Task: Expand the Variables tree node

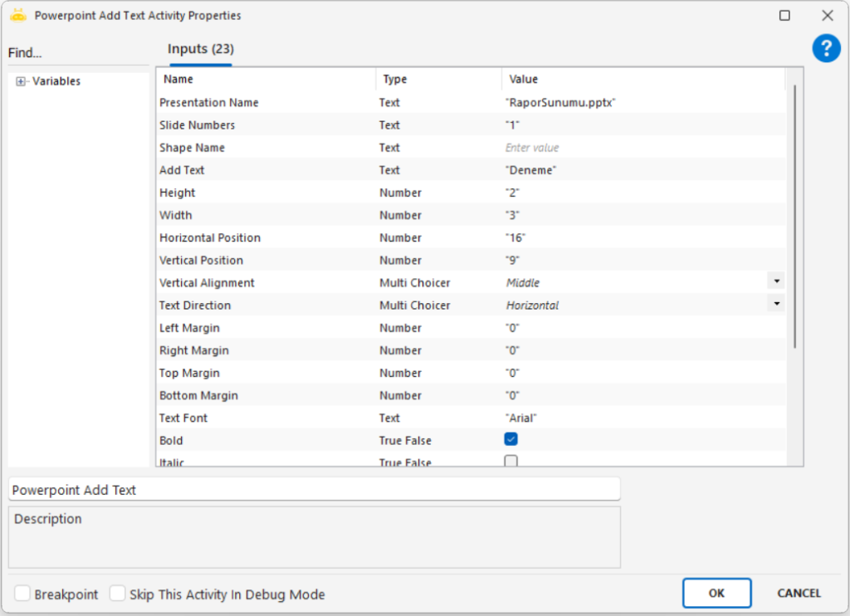Action: coord(21,81)
